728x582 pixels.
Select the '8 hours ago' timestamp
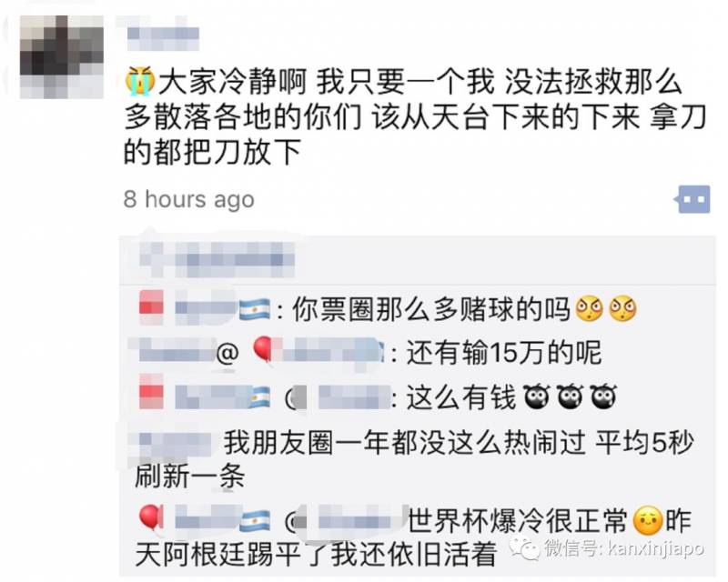click(189, 199)
